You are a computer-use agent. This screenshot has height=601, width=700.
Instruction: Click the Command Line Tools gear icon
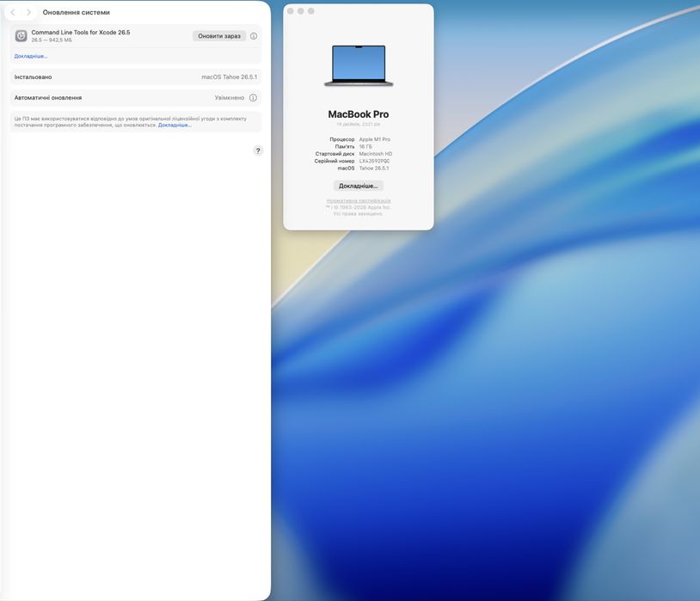coord(21,36)
